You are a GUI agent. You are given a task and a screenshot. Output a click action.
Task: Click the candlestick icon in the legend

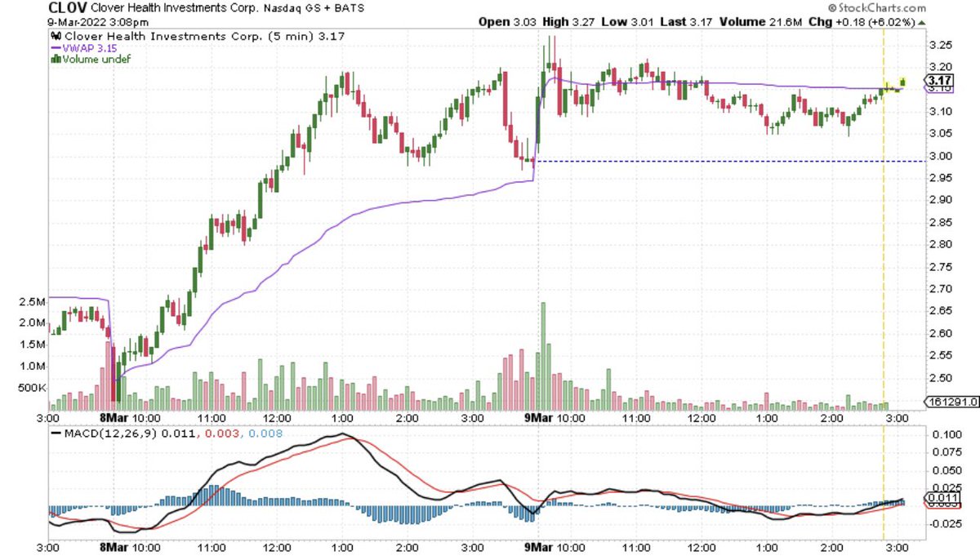55,36
